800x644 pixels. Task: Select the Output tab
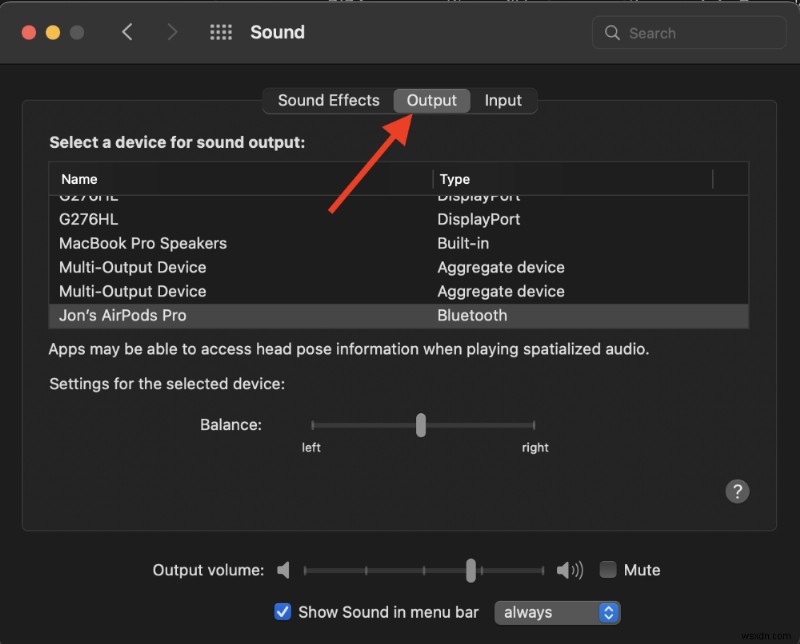tap(431, 100)
